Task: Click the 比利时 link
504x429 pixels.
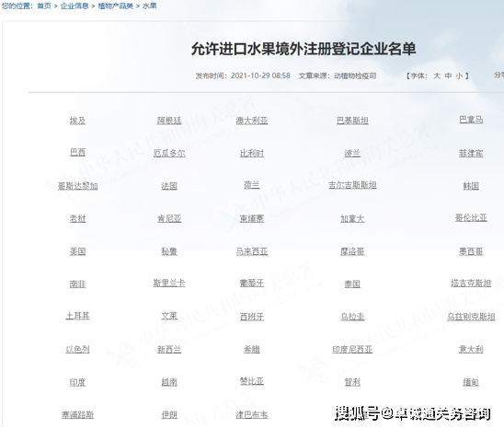Action: coord(252,153)
